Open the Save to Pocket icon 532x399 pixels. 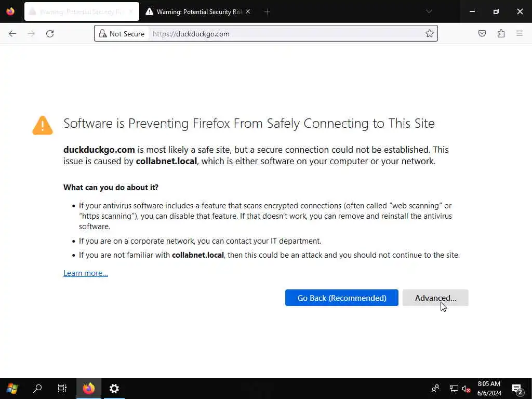pos(482,34)
